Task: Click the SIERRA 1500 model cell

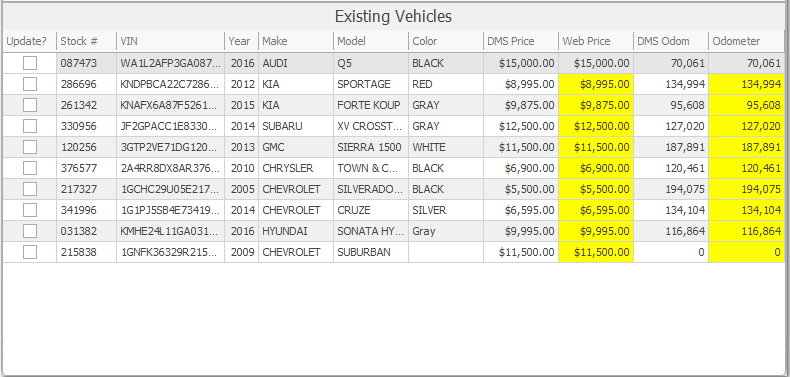Action: pyautogui.click(x=371, y=147)
